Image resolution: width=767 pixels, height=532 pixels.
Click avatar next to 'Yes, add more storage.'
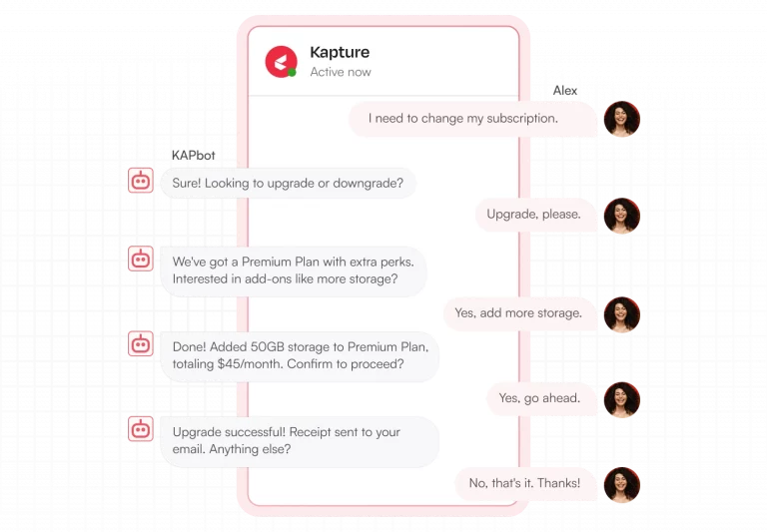pos(622,314)
